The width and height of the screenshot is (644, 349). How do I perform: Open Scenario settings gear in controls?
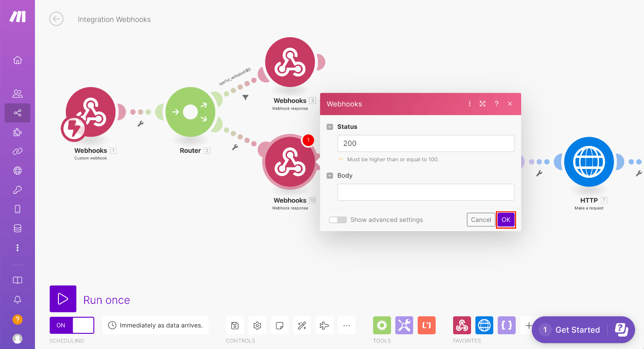257,326
